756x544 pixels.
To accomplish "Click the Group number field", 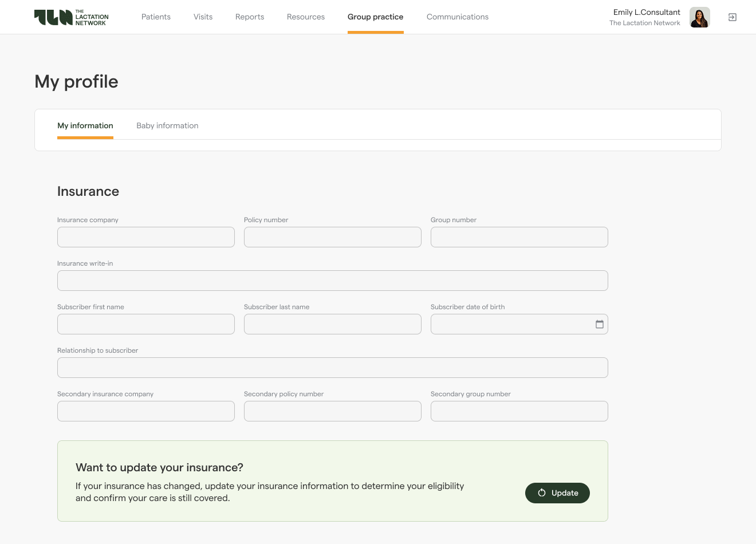I will (x=519, y=237).
